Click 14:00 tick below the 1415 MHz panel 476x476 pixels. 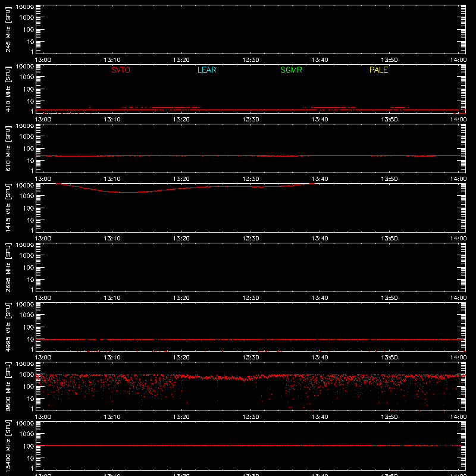pos(458,239)
